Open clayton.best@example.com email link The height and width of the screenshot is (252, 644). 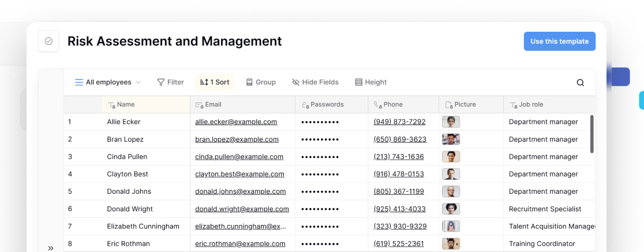coord(239,174)
